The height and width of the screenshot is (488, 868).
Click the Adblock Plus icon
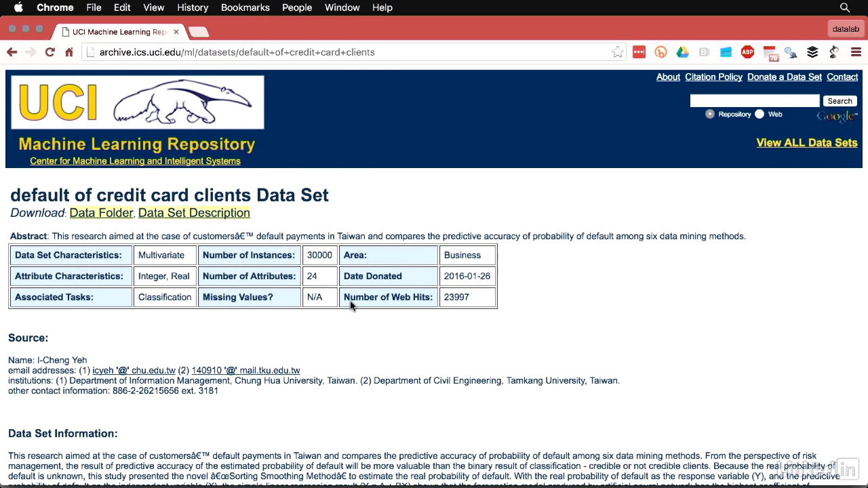click(747, 52)
